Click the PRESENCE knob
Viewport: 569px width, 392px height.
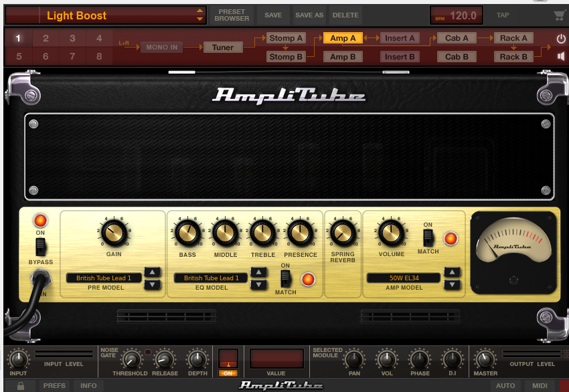pyautogui.click(x=301, y=233)
